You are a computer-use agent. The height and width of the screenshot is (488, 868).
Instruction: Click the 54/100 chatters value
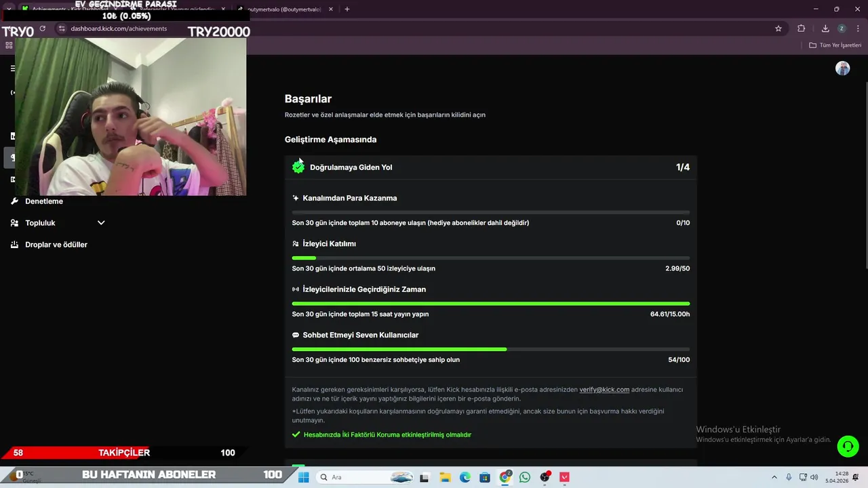click(x=679, y=360)
